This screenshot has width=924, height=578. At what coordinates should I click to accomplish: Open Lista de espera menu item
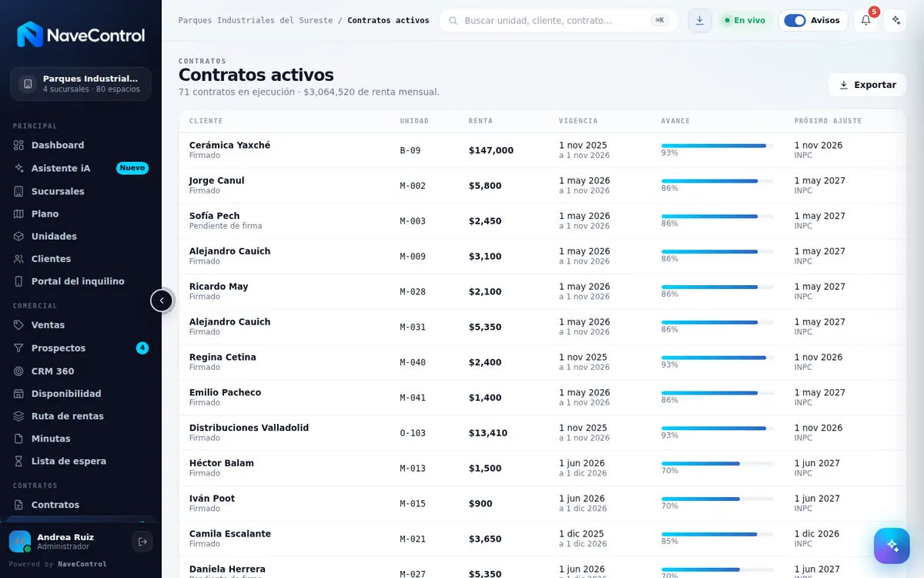tap(81, 461)
